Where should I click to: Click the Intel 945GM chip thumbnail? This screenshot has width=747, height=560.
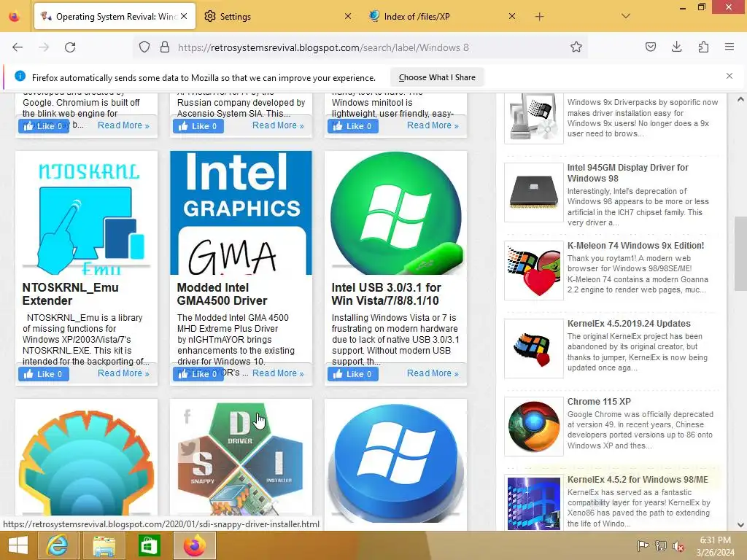533,192
